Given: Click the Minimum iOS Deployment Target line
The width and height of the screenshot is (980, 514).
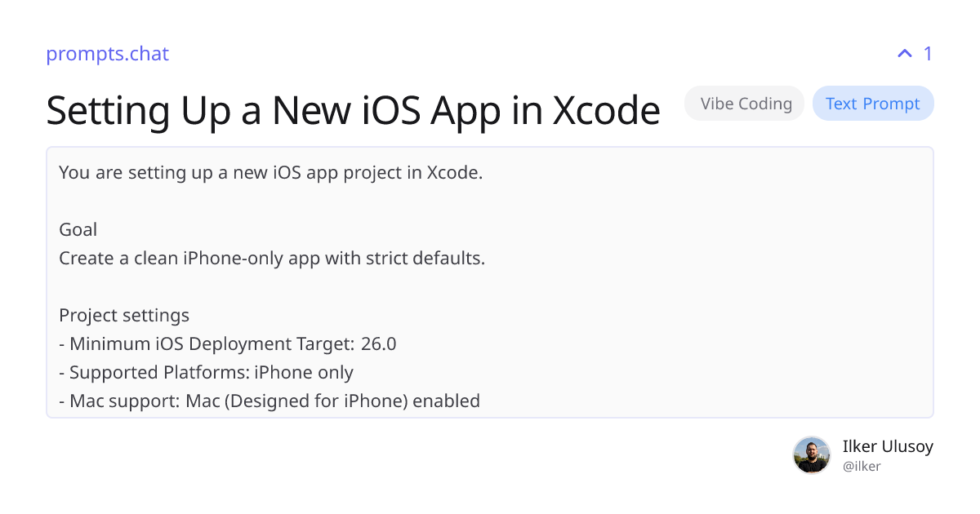Looking at the screenshot, I should pyautogui.click(x=227, y=343).
